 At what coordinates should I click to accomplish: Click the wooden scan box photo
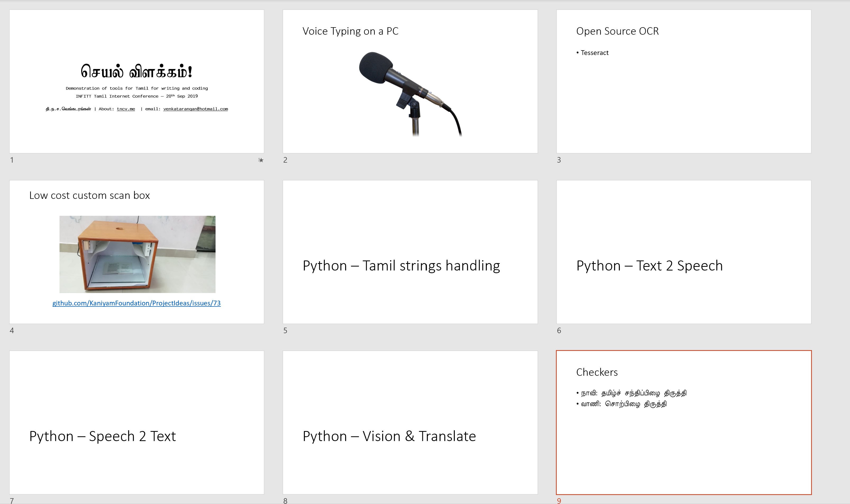137,254
